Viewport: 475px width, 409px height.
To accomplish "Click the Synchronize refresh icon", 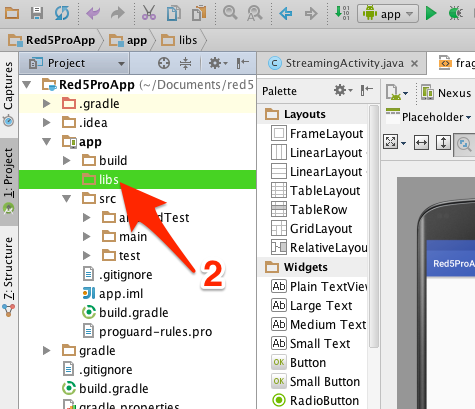I will click(x=62, y=13).
